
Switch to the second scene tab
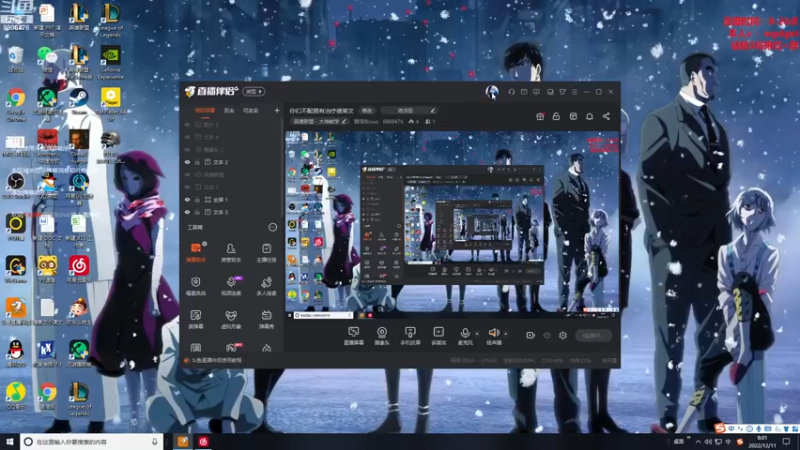(x=229, y=110)
